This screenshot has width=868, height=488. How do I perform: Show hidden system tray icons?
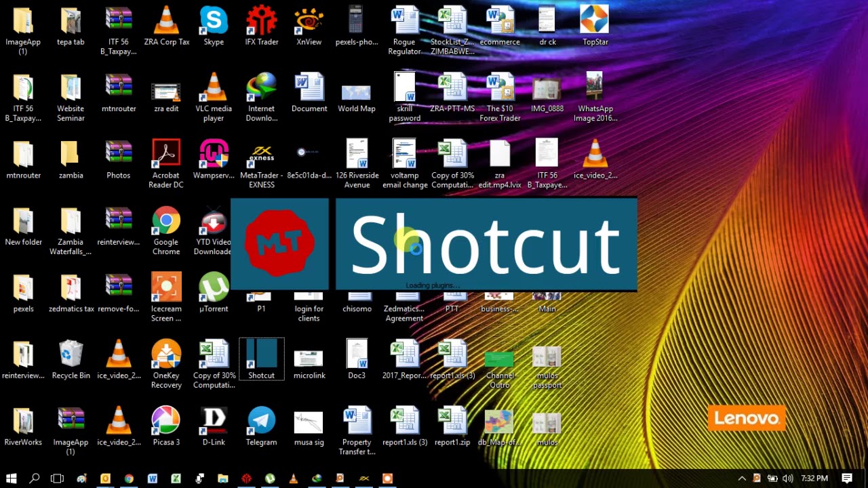pos(742,479)
